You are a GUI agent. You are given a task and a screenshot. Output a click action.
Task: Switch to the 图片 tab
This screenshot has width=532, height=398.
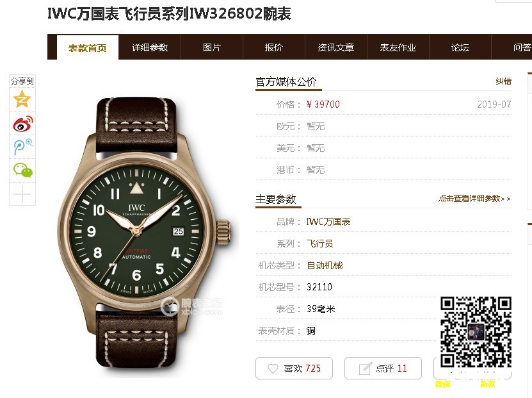pos(212,47)
